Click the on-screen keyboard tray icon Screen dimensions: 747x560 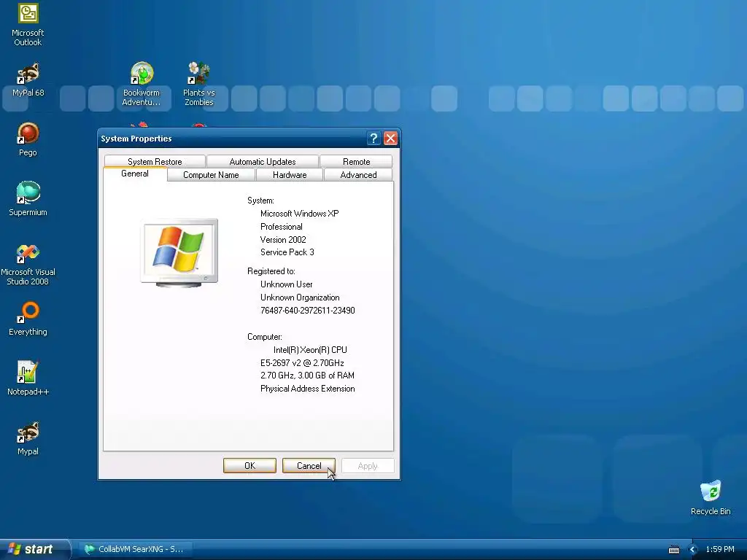(x=673, y=550)
